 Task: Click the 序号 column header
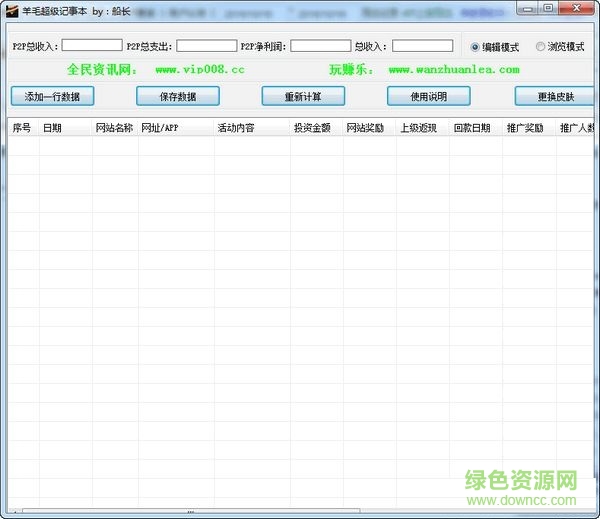tap(23, 127)
